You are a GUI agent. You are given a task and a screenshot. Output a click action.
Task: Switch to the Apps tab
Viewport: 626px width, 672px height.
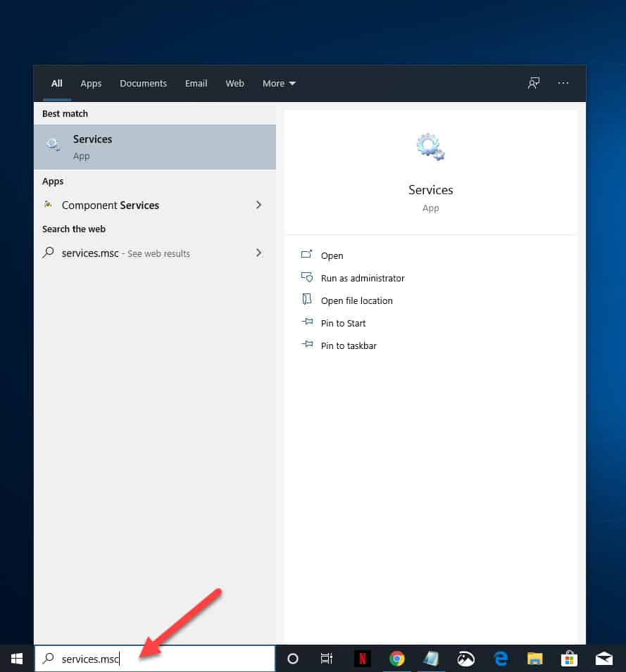[x=91, y=84]
